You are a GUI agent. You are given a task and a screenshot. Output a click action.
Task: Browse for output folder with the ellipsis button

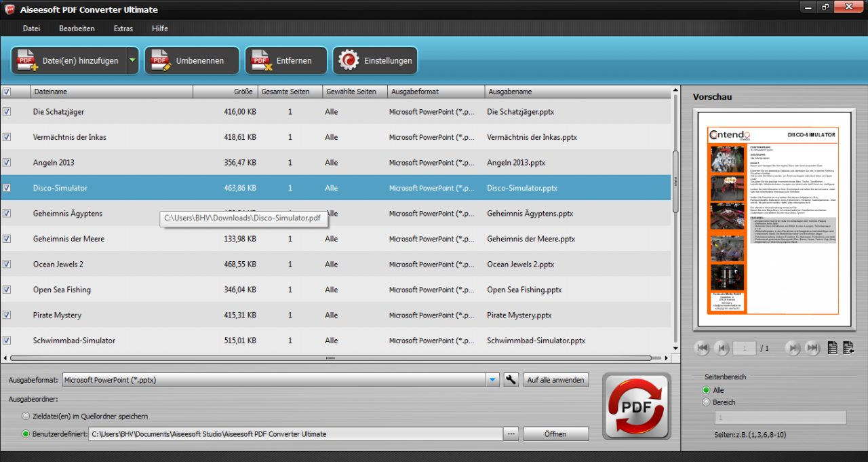coord(511,434)
